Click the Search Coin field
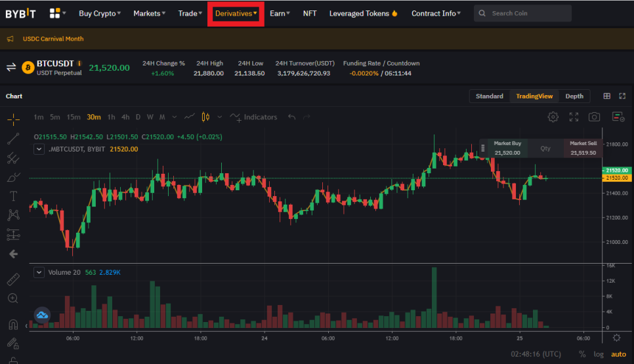This screenshot has width=634, height=364. 523,13
